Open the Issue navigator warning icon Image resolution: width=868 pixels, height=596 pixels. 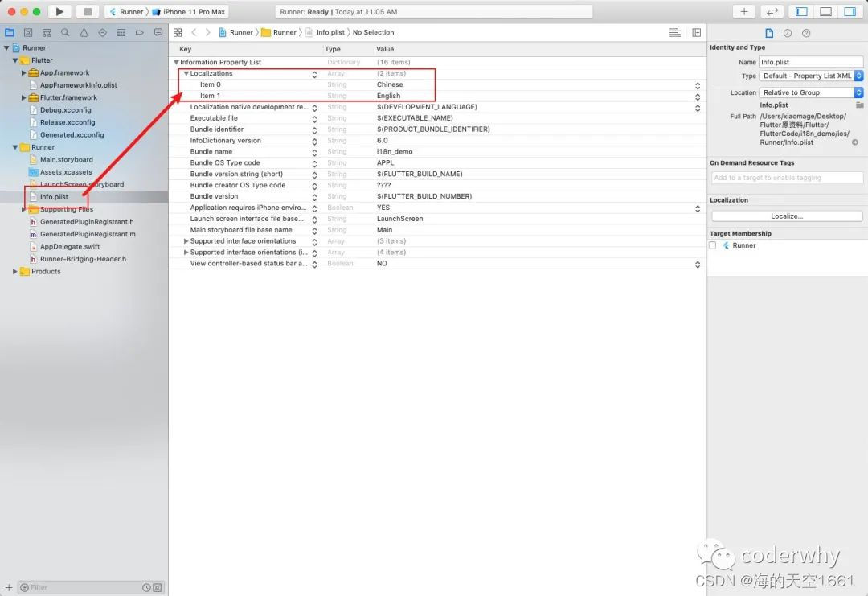coord(84,33)
